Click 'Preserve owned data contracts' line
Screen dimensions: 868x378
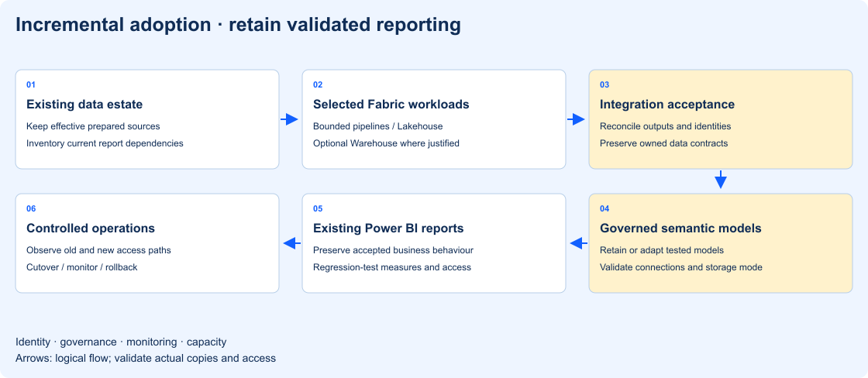(x=663, y=143)
